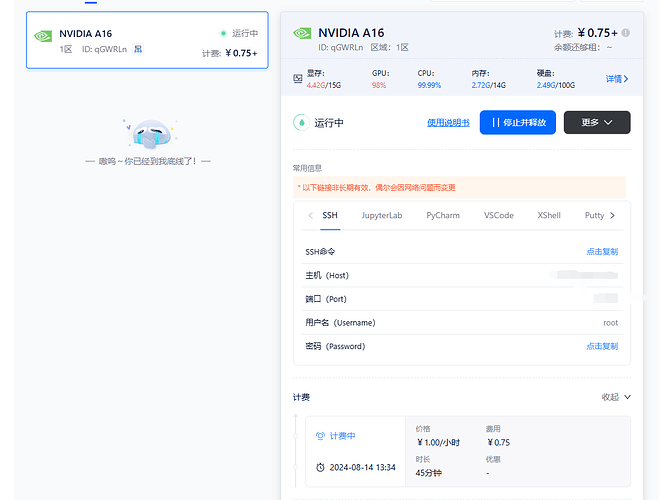Click the network icon beside ID qGWRLn
Screen dimensions: 659x500
(138, 49)
